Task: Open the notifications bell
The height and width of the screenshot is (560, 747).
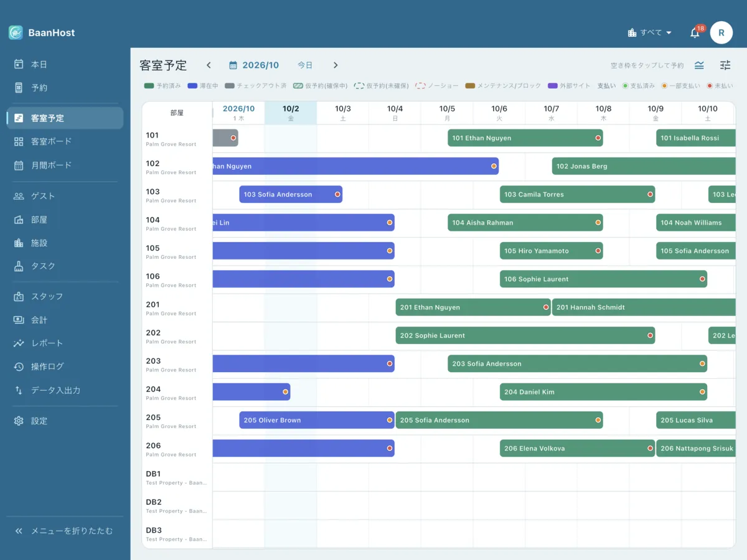Action: [695, 33]
